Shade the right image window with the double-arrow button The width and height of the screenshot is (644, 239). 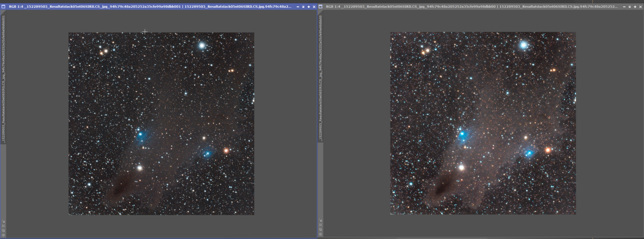[629, 7]
